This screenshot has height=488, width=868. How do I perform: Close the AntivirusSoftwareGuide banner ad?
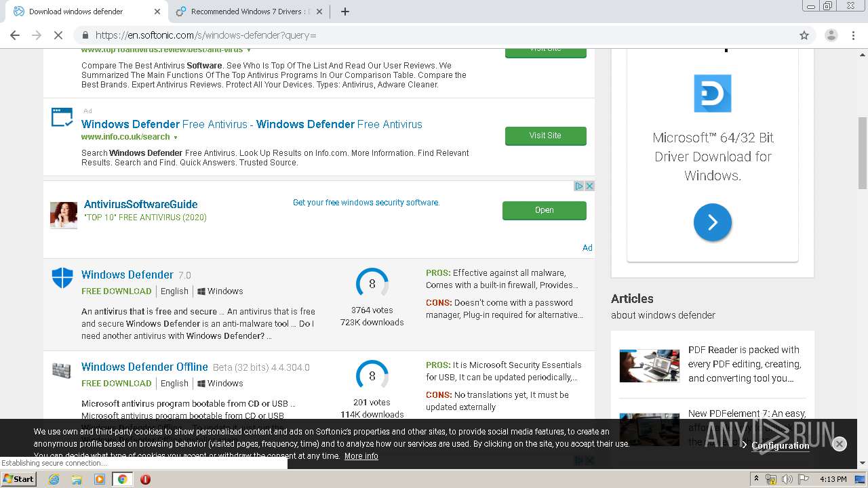click(x=589, y=186)
